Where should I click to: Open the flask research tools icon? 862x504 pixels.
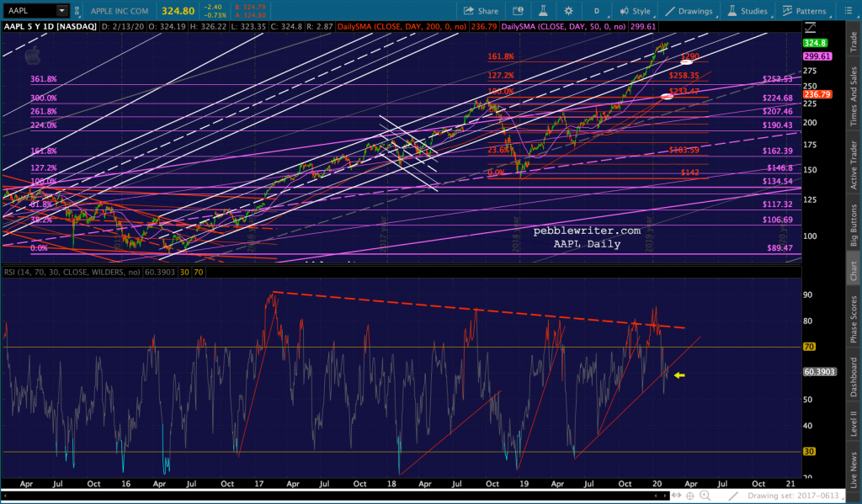[x=543, y=11]
